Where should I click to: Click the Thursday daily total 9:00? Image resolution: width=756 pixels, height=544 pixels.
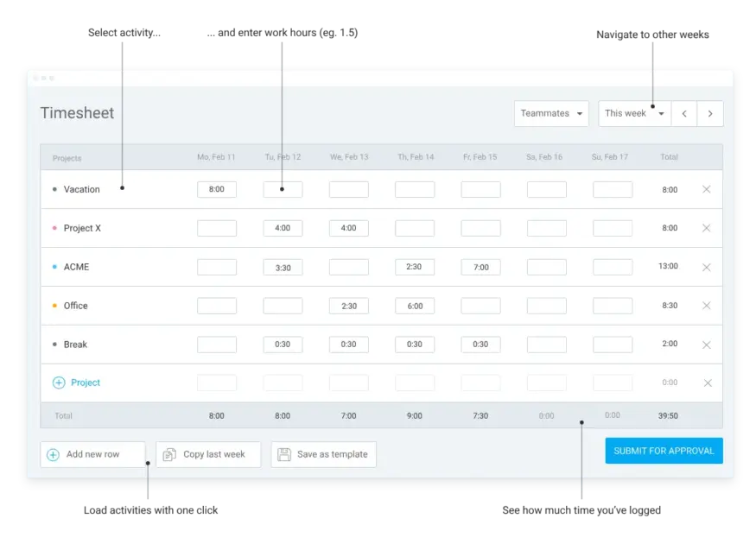coord(414,415)
